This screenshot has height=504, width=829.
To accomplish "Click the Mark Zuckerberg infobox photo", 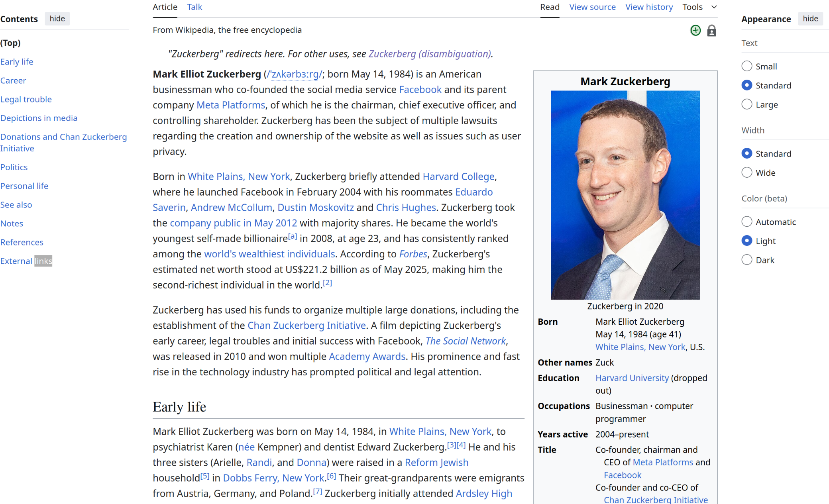I will coord(625,195).
